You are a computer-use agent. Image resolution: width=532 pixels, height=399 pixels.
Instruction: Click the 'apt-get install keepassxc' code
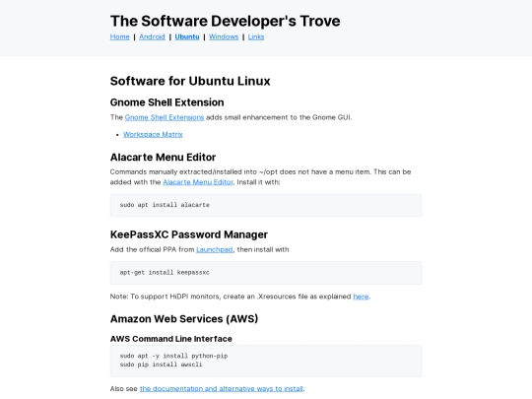[x=165, y=273]
